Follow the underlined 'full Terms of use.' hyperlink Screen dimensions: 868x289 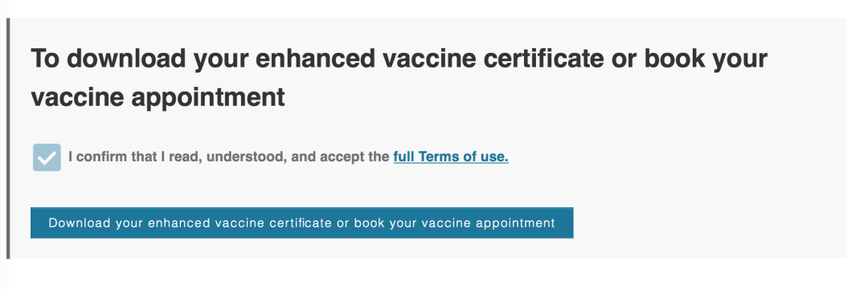(451, 157)
